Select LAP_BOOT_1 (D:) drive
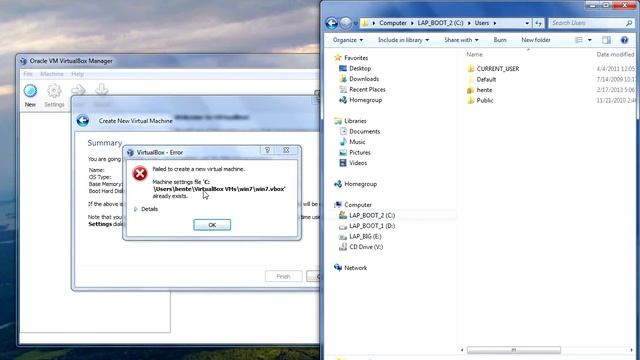640x360 pixels. point(372,226)
